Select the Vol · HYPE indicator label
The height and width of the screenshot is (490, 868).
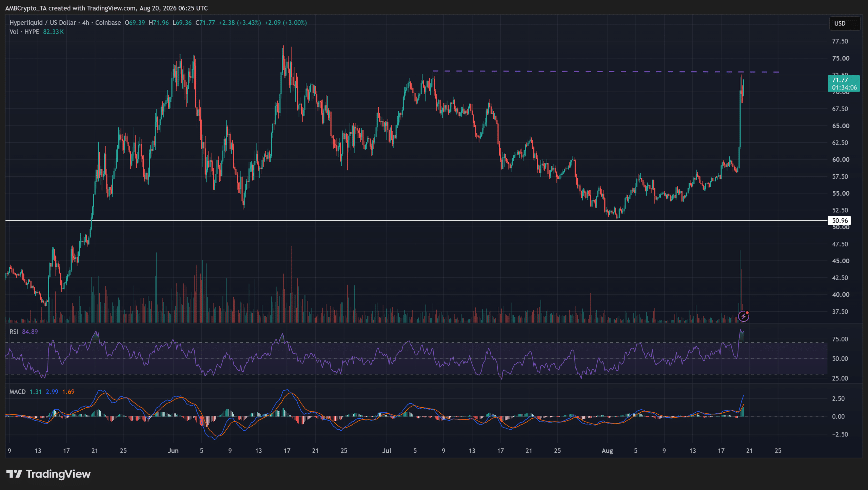click(x=24, y=32)
